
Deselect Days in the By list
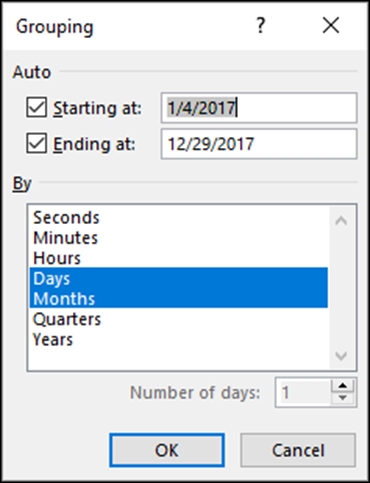pos(179,278)
